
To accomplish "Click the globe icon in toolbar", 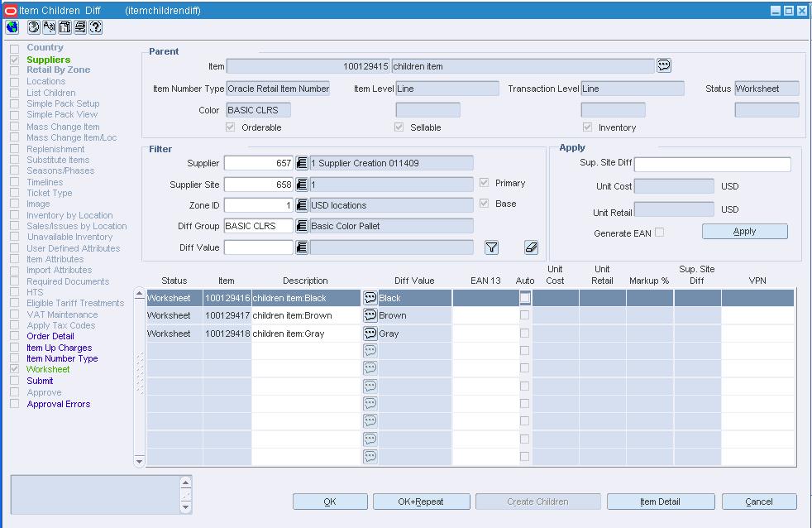I will [x=12, y=27].
